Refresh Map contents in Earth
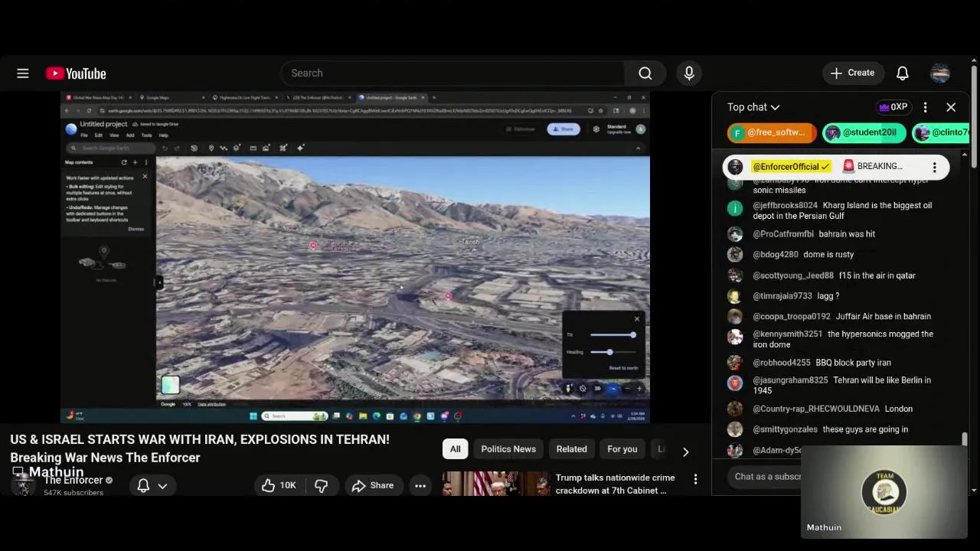This screenshot has width=980, height=551. coord(124,162)
